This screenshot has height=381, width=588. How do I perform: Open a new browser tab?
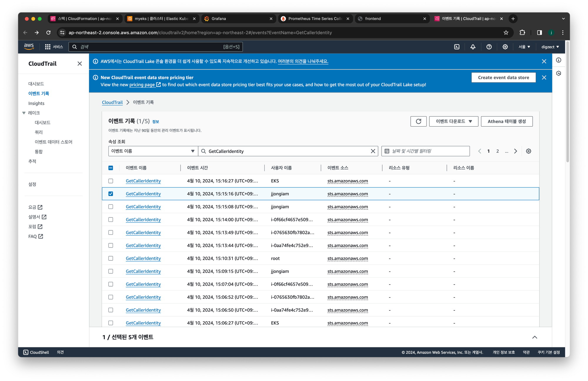point(513,19)
